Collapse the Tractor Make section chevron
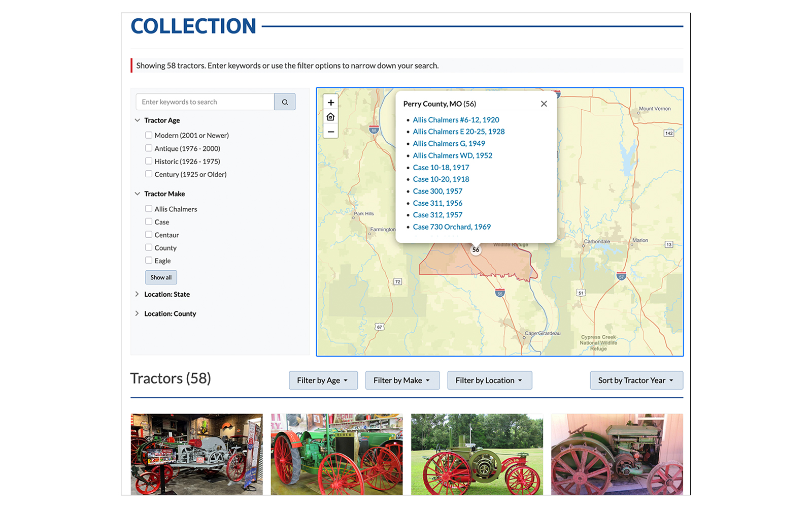This screenshot has width=812, height=508. 137,194
